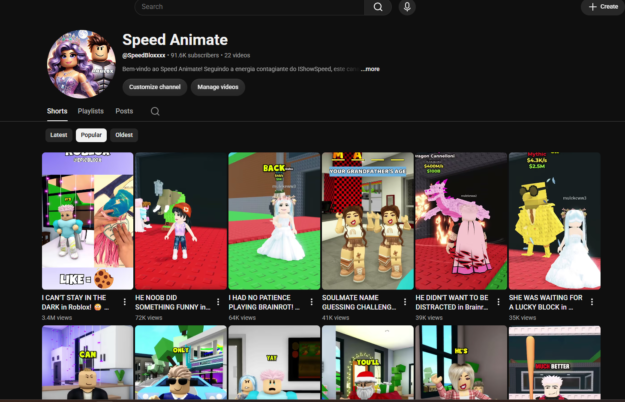Switch to the Posts tab

(124, 111)
